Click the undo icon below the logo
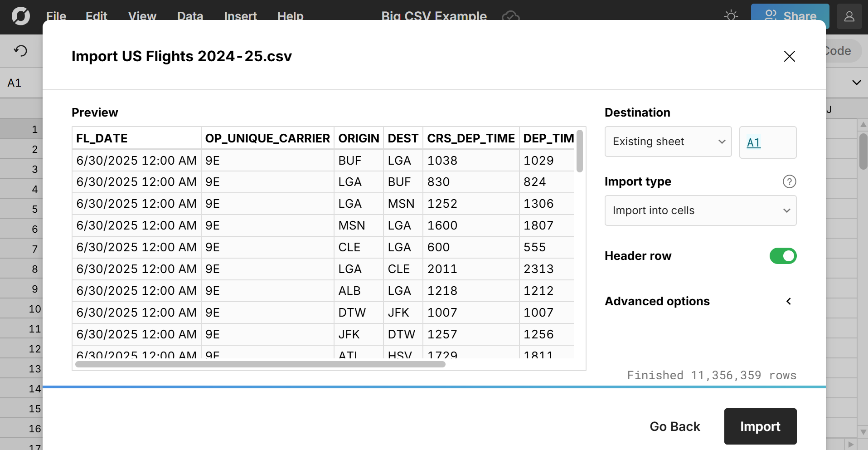 coord(20,51)
